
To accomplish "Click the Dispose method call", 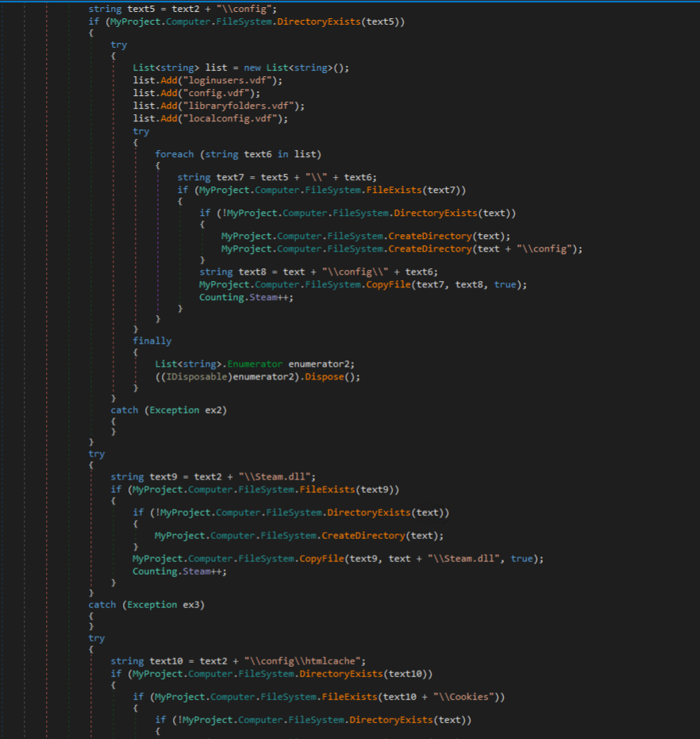I will [325, 377].
